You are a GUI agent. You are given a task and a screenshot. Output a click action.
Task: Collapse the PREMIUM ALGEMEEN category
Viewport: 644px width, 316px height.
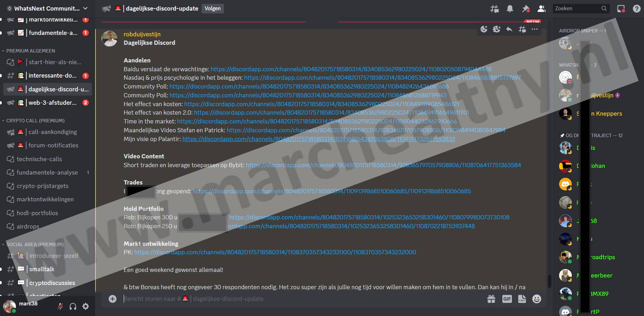pyautogui.click(x=31, y=51)
